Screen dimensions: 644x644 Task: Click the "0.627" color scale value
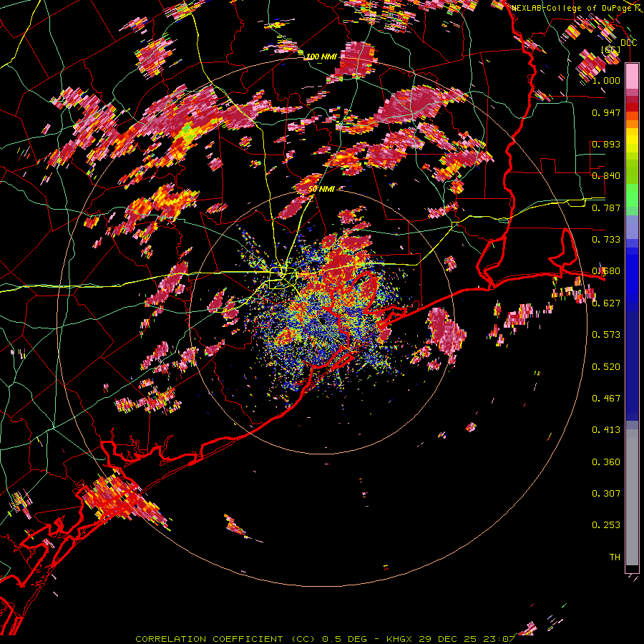coord(606,303)
